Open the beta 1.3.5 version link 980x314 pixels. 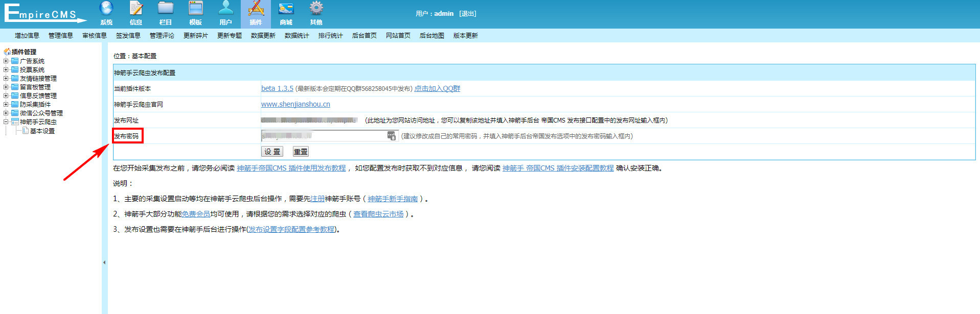click(x=277, y=88)
